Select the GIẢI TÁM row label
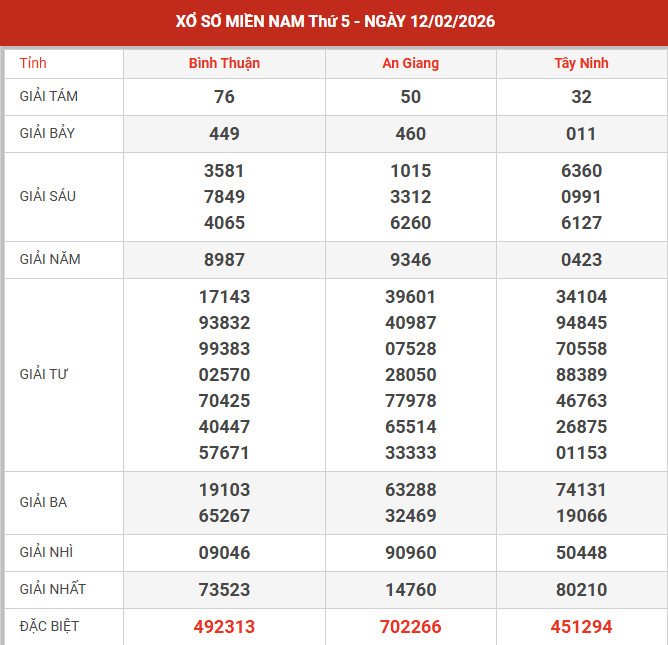This screenshot has width=668, height=645. [49, 97]
